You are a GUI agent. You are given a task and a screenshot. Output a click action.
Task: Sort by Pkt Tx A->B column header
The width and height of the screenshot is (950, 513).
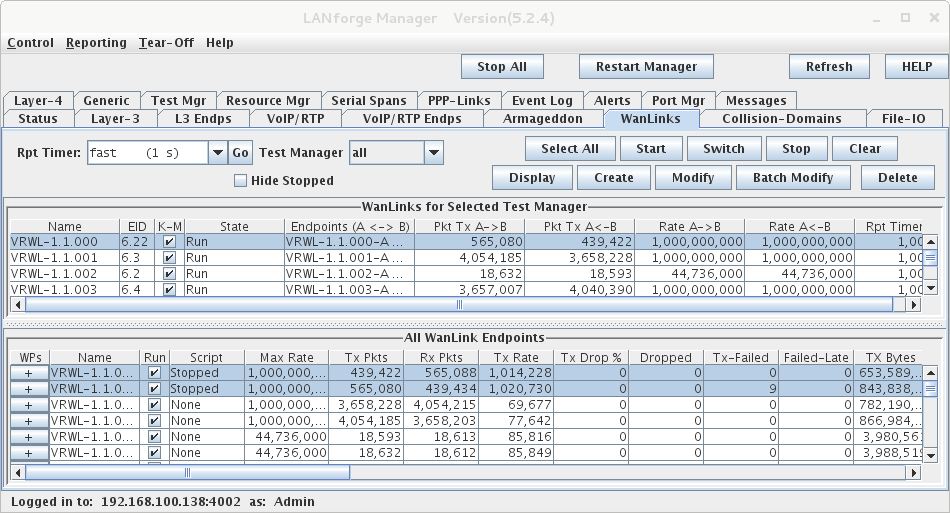(x=470, y=227)
